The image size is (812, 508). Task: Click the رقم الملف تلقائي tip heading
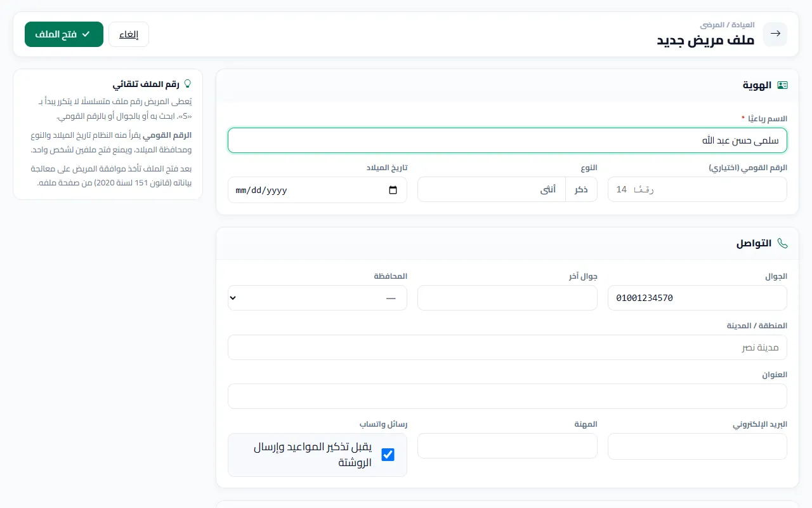(146, 84)
